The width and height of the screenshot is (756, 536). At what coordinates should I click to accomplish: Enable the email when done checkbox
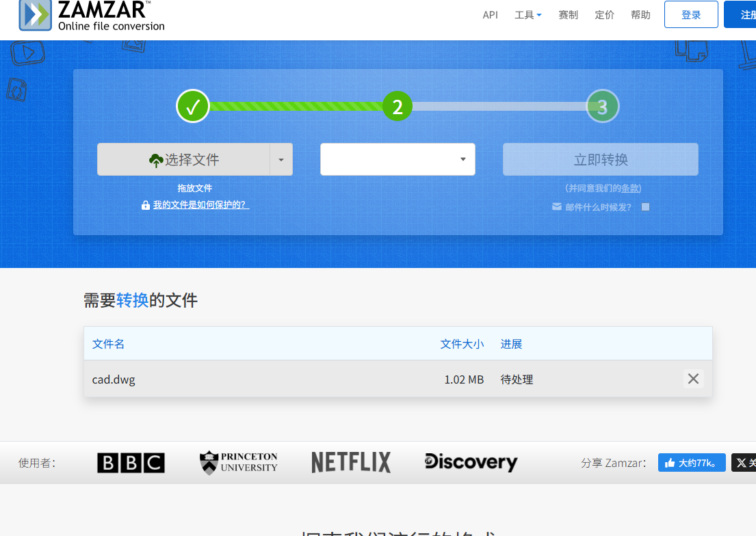645,207
